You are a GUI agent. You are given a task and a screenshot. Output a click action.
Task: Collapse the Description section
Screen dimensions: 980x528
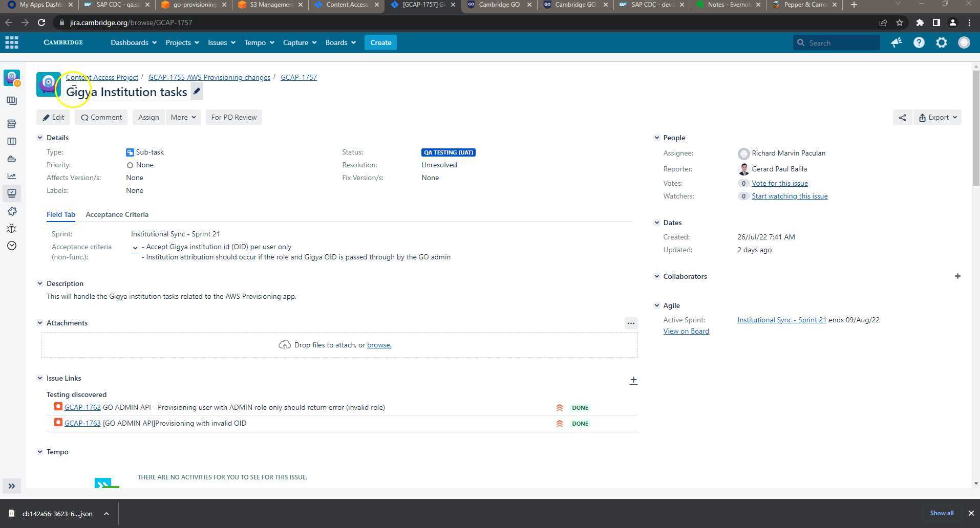(40, 283)
